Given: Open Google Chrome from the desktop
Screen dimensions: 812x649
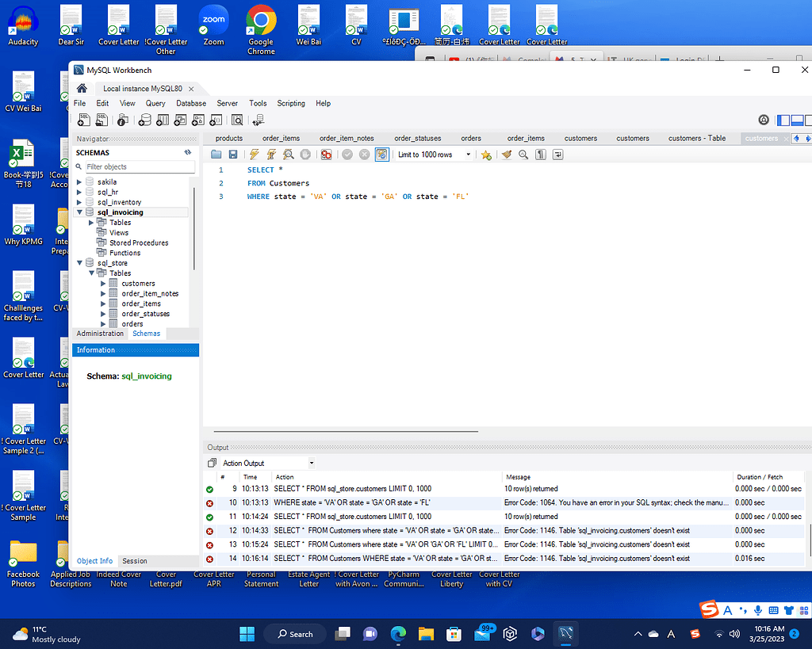Looking at the screenshot, I should point(261,24).
